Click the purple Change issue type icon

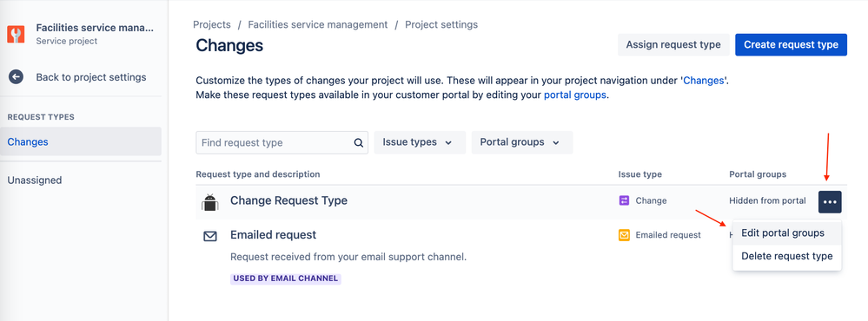point(624,200)
